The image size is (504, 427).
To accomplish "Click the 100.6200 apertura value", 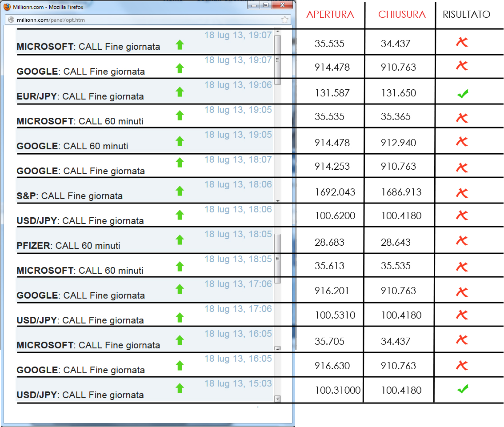I will 335,215.
